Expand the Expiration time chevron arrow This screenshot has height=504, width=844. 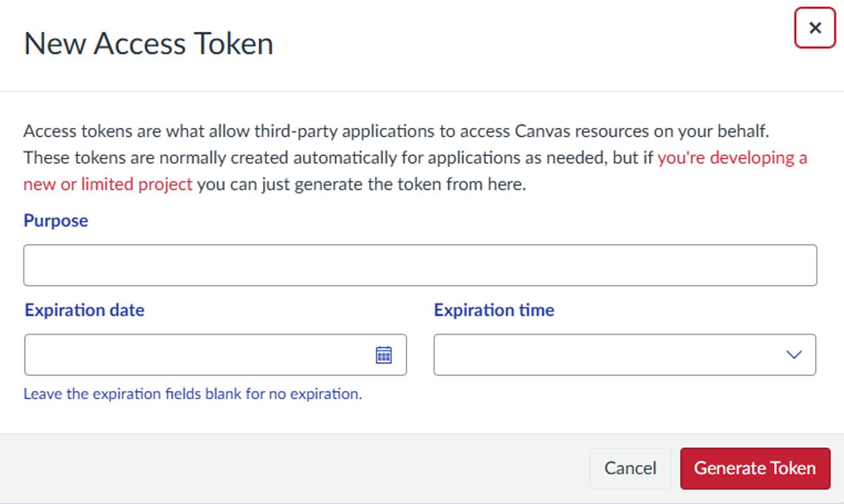coord(793,354)
